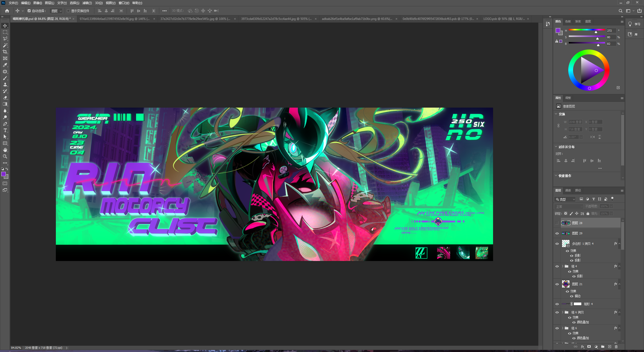The image size is (644, 352).
Task: Select the Pen tool
Action: [x=5, y=124]
